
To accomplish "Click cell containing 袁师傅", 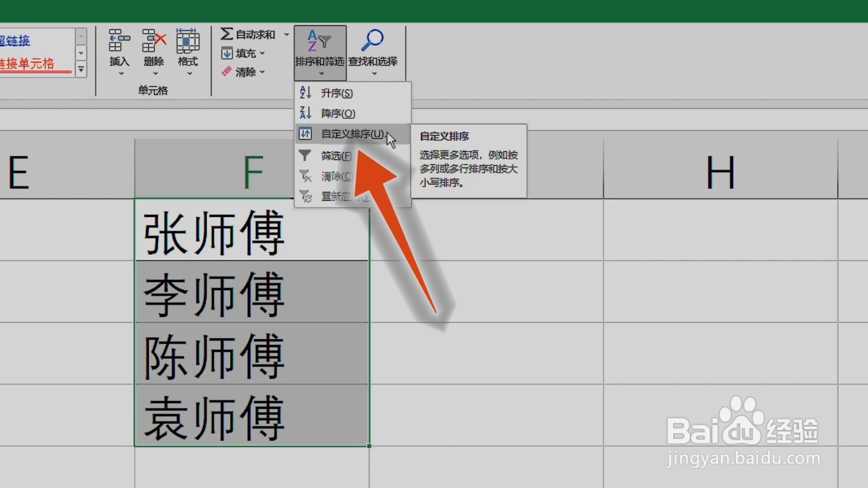I will click(252, 415).
